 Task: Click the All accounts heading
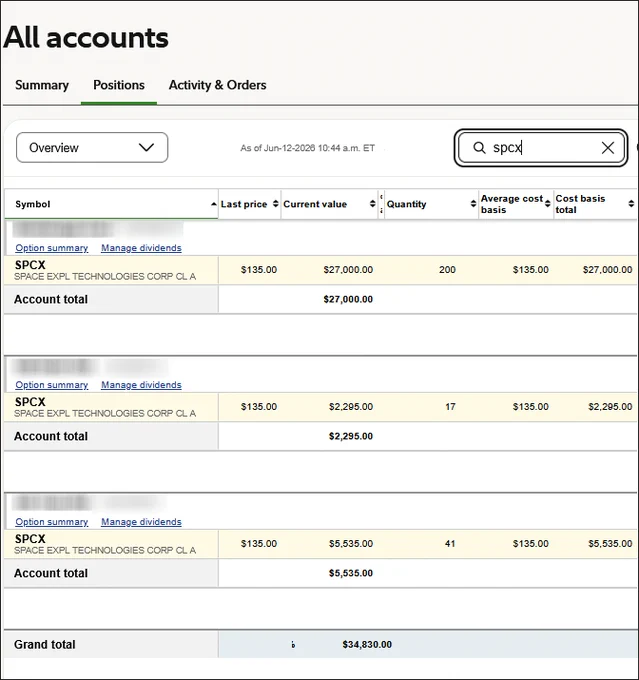(86, 38)
